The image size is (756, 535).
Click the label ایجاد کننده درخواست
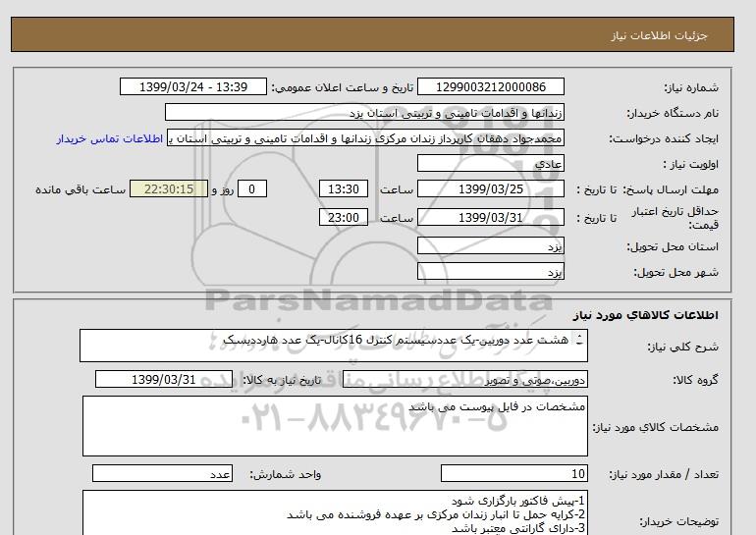click(x=664, y=138)
